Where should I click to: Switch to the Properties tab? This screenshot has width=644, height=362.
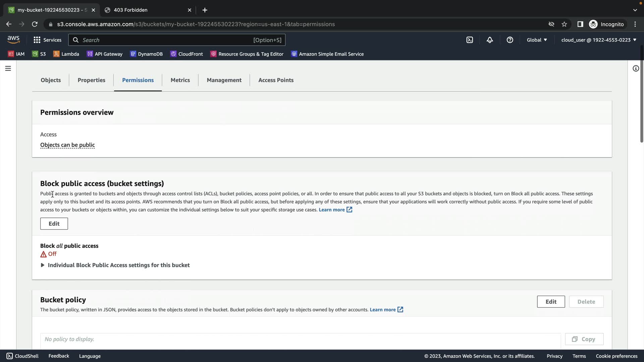click(91, 80)
